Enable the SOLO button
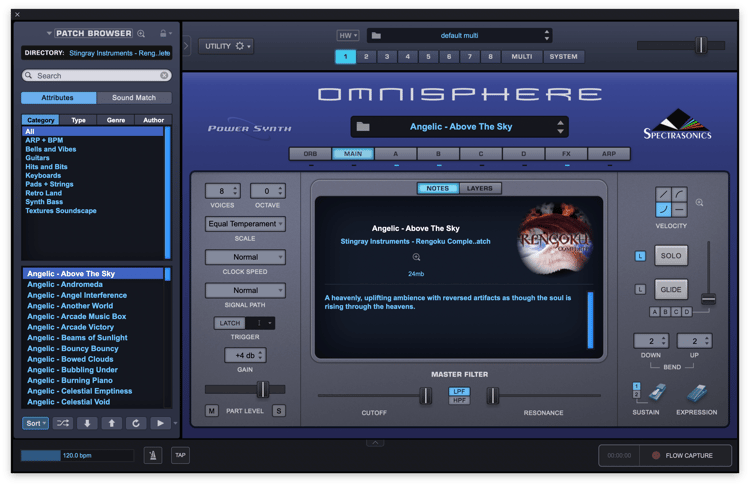 pyautogui.click(x=671, y=256)
